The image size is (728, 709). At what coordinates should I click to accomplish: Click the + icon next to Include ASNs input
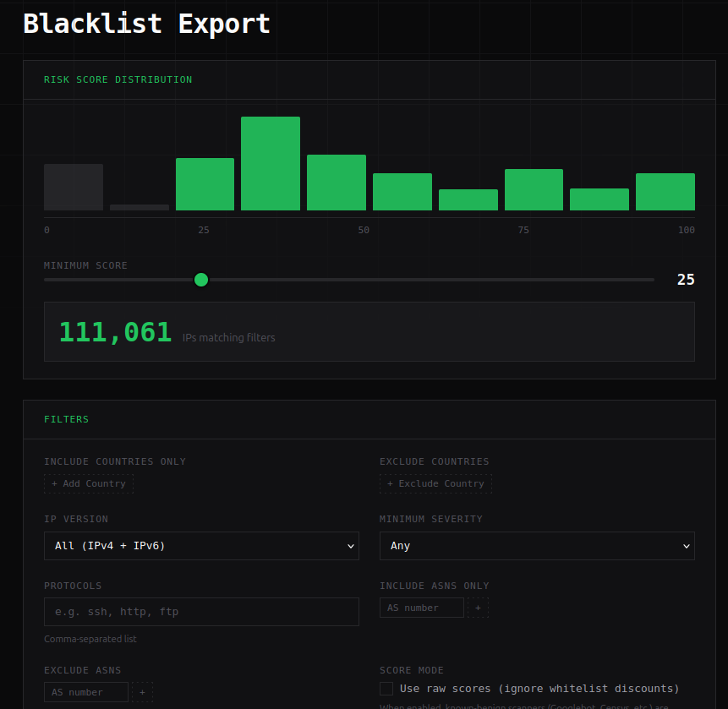[478, 608]
